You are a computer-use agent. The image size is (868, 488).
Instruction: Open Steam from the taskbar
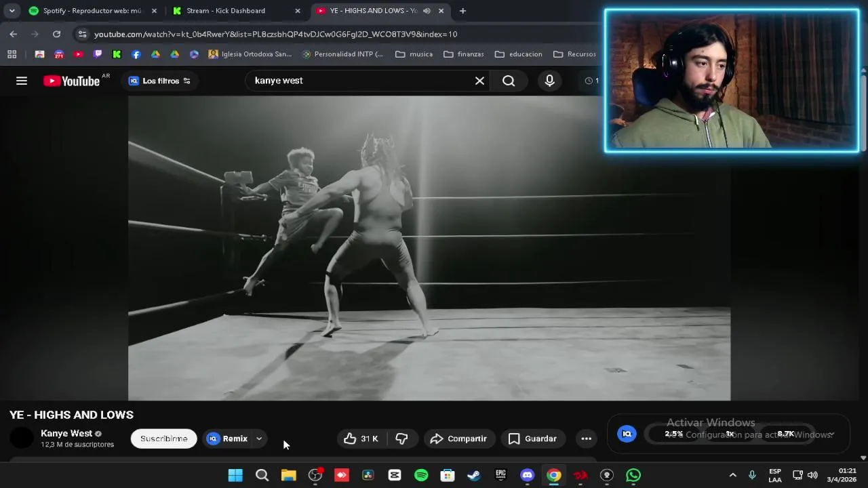474,475
